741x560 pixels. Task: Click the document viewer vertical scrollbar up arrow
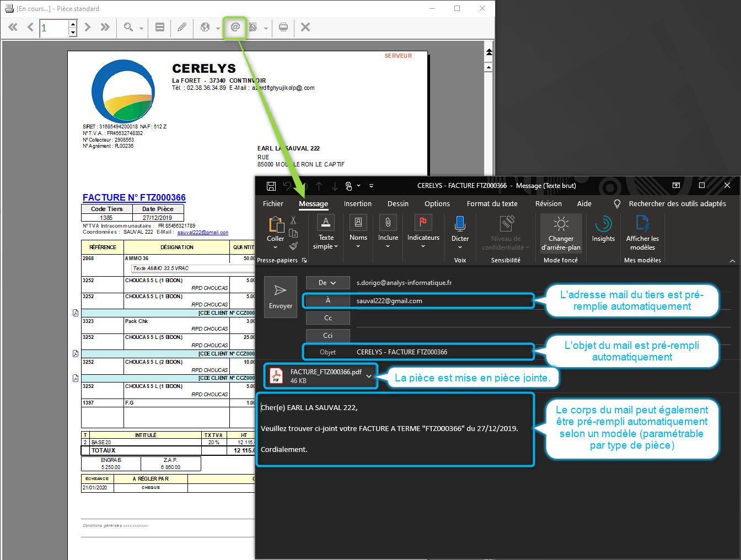pos(488,67)
